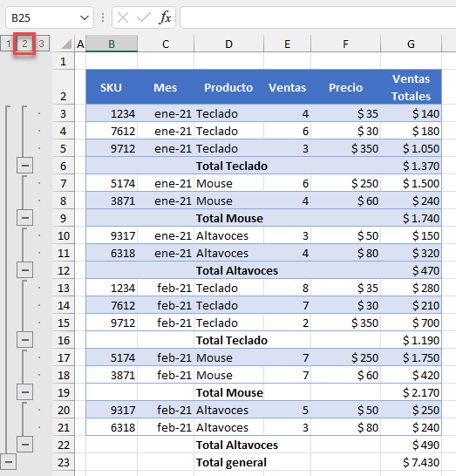Viewport: 456px width, 476px height.
Task: Select row 13 header
Action: tap(63, 288)
